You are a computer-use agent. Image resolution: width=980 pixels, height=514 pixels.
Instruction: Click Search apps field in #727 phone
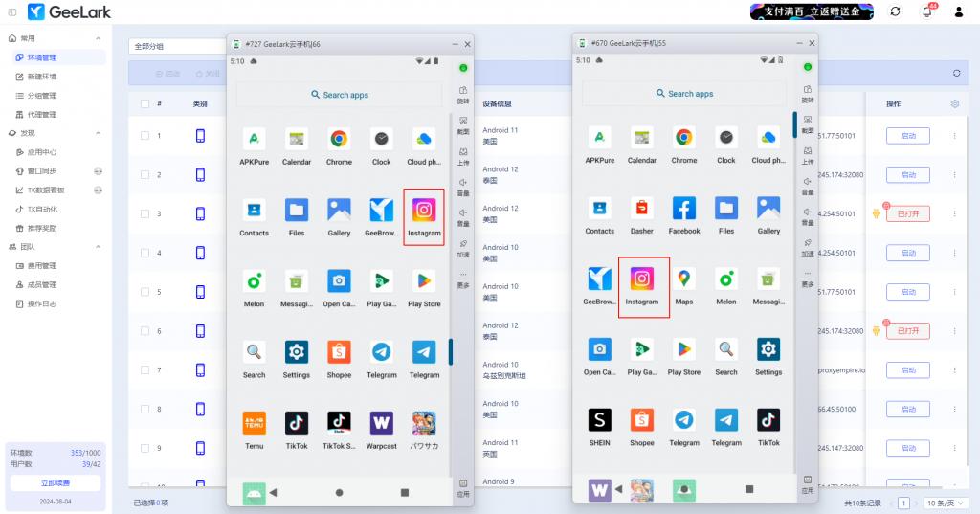pos(340,95)
